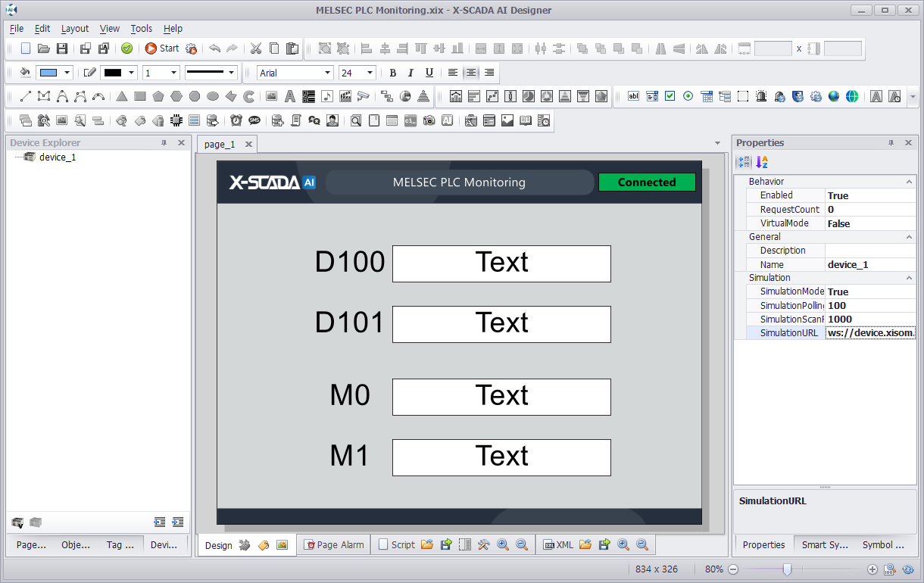924x583 pixels.
Task: Open the line color dropdown
Action: tap(131, 73)
